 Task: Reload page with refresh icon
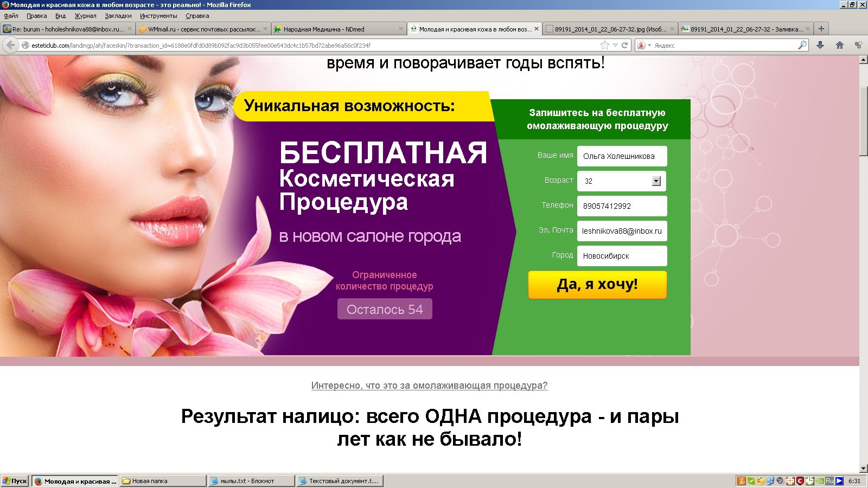point(624,45)
